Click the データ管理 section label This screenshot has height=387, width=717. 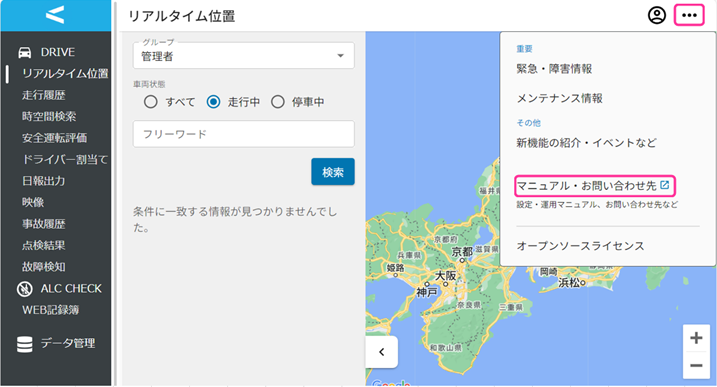click(x=68, y=343)
